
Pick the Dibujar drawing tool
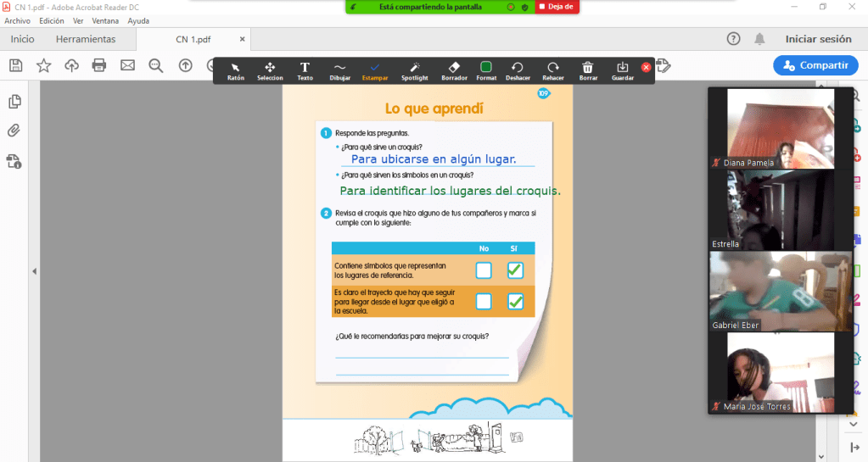[339, 70]
